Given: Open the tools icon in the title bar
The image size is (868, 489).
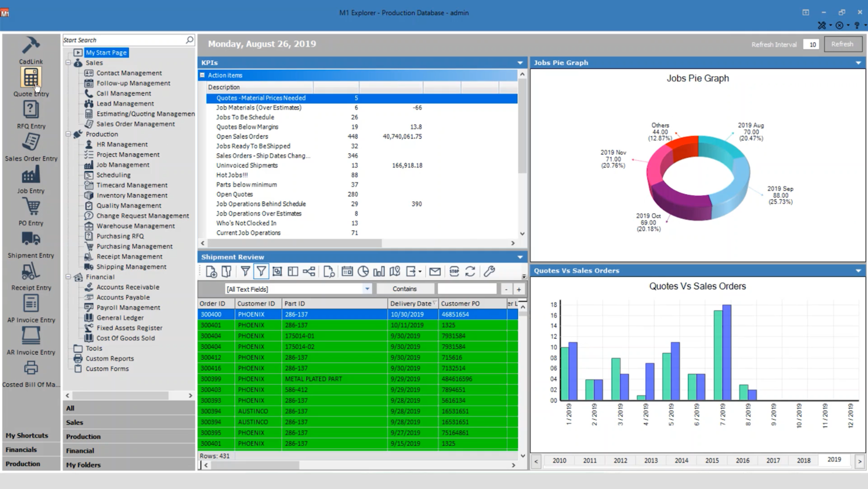Looking at the screenshot, I should (x=822, y=25).
